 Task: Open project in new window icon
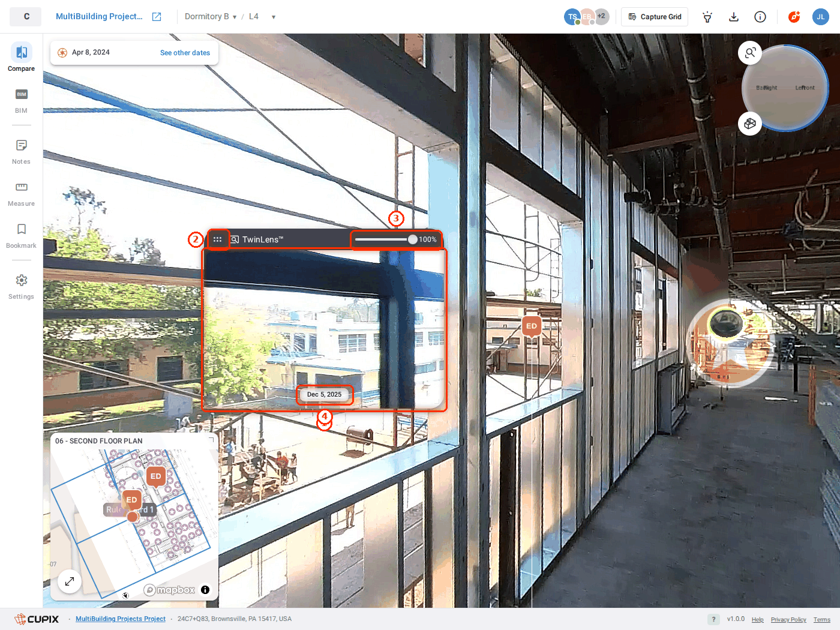tap(157, 17)
